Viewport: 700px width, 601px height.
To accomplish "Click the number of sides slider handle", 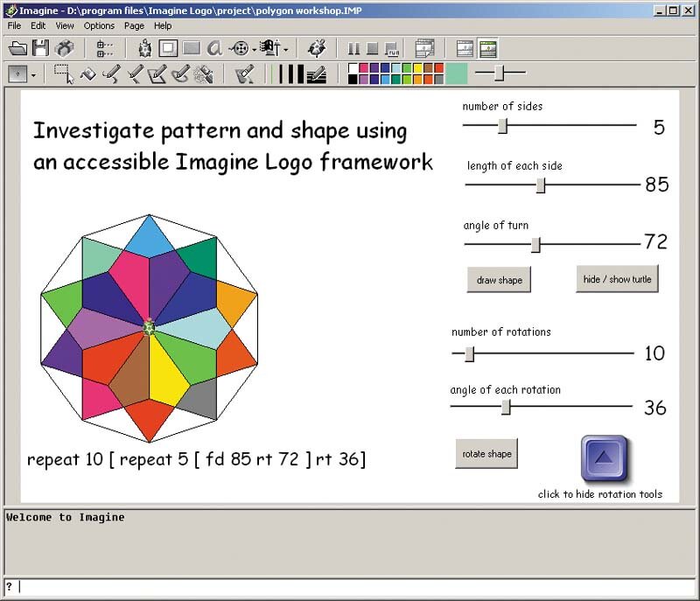I will [x=502, y=126].
